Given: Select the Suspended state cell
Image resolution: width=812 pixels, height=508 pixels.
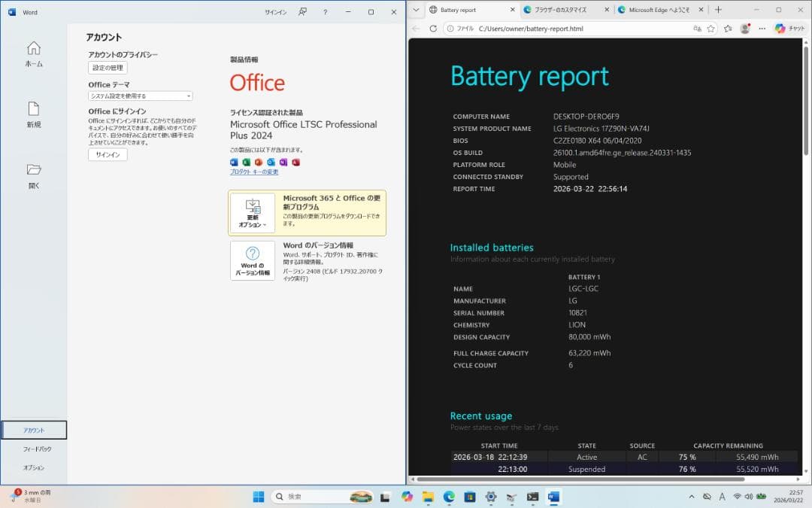Looking at the screenshot, I should (586, 469).
